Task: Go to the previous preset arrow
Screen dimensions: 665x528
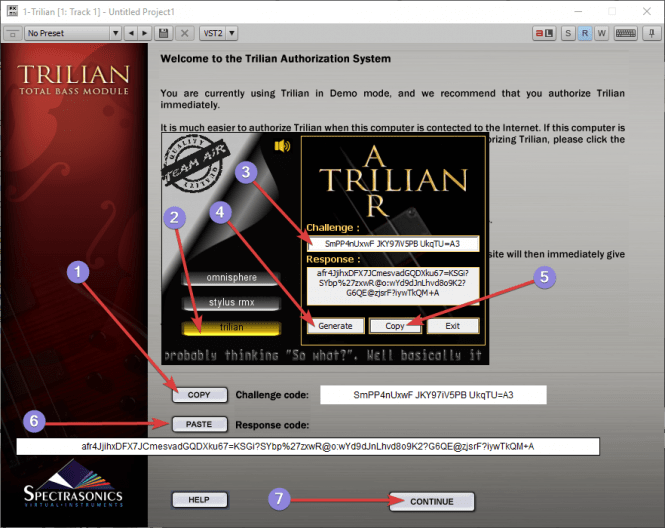Action: click(x=131, y=33)
